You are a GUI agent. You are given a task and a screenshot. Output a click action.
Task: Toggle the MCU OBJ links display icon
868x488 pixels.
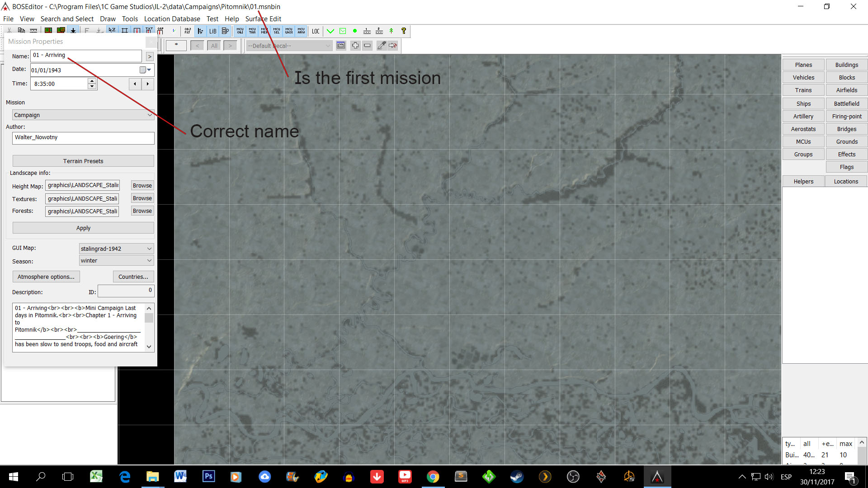240,31
